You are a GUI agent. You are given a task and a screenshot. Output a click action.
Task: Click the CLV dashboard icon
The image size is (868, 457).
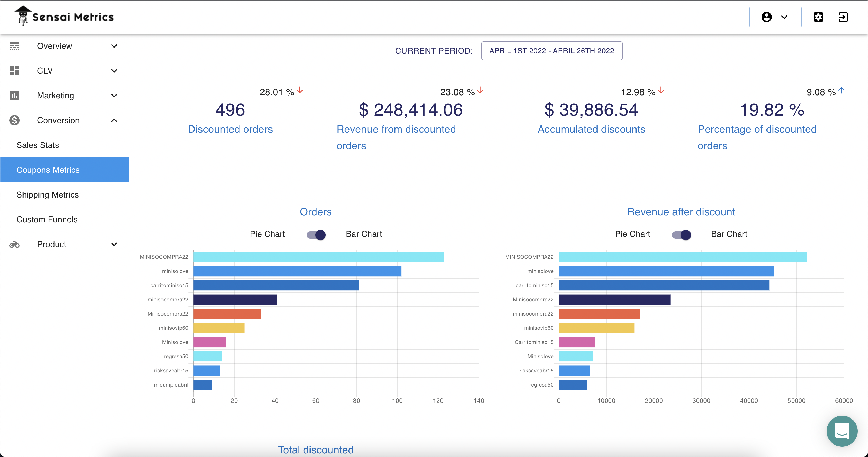[14, 71]
